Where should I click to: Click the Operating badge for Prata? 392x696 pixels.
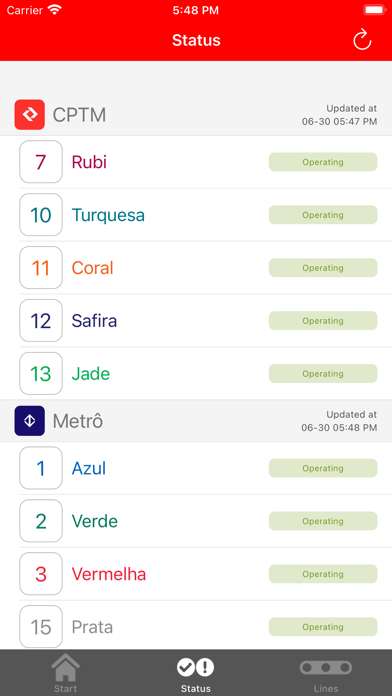pos(323,627)
